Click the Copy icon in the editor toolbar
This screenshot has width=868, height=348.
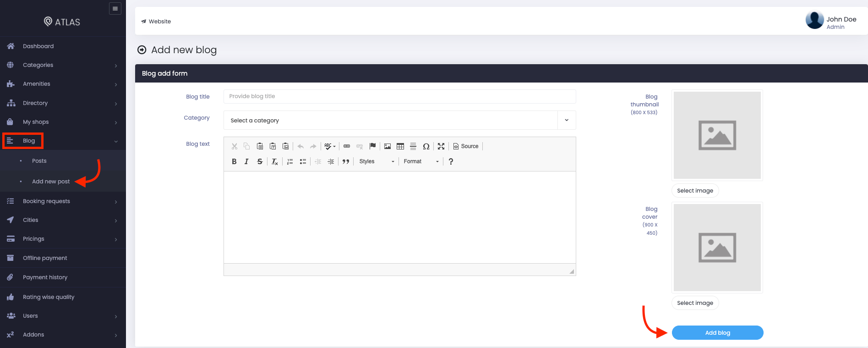click(x=247, y=146)
